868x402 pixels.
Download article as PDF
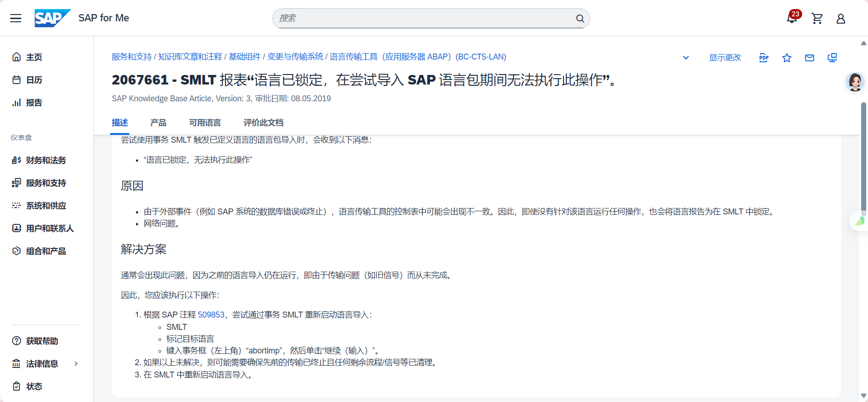tap(764, 58)
